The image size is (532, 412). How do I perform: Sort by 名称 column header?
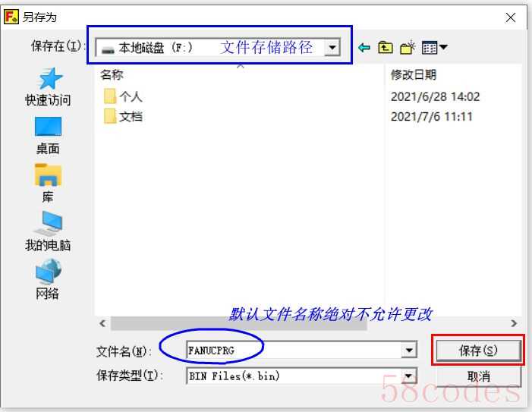pyautogui.click(x=112, y=74)
